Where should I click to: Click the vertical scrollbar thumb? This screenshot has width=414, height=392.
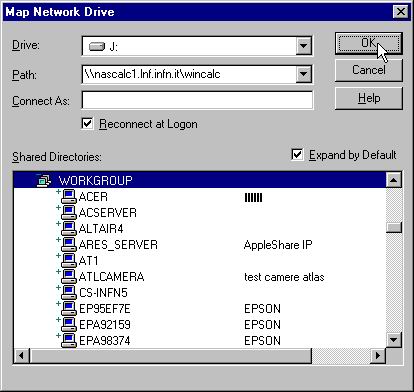pyautogui.click(x=394, y=227)
